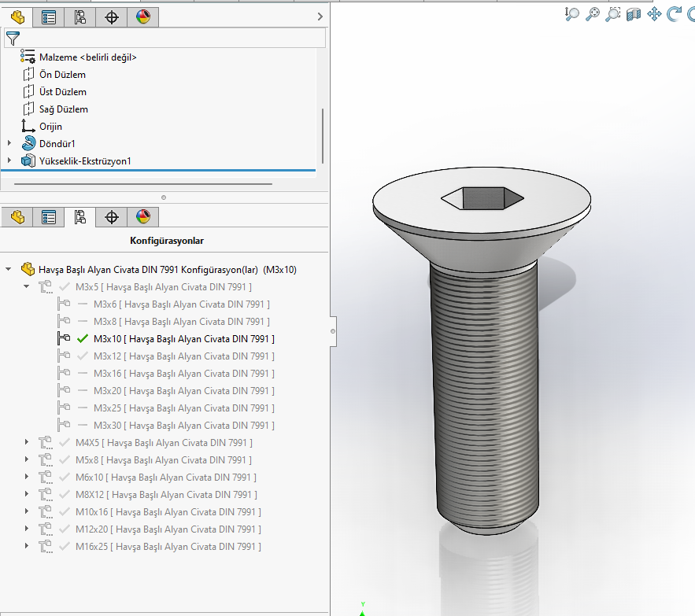Open the DisplayManager tab in lower pane
The width and height of the screenshot is (695, 616).
point(142,217)
